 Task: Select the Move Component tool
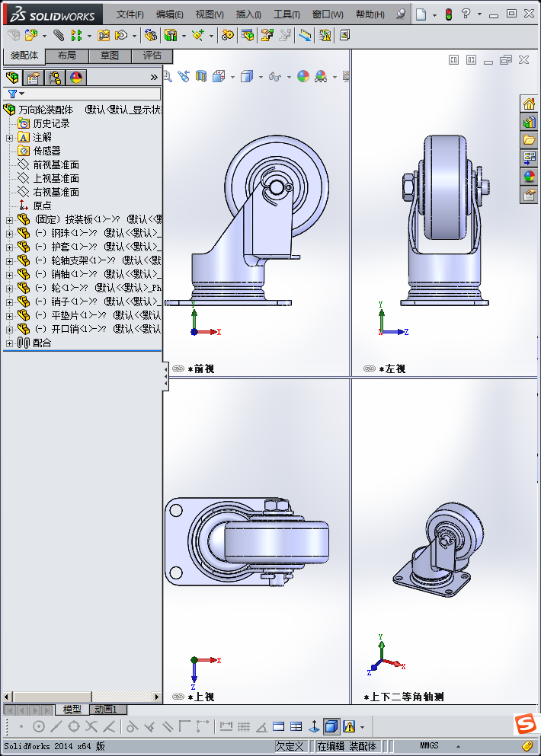tap(121, 35)
